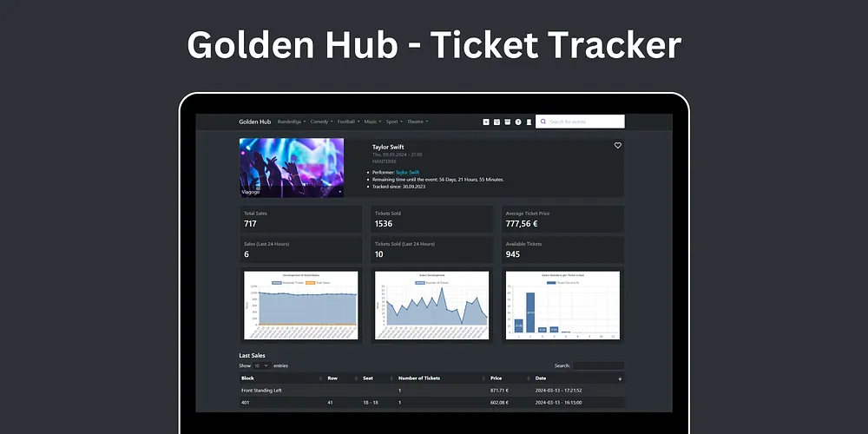Open the Football dropdown menu
Viewport: 868px width, 434px height.
click(348, 122)
